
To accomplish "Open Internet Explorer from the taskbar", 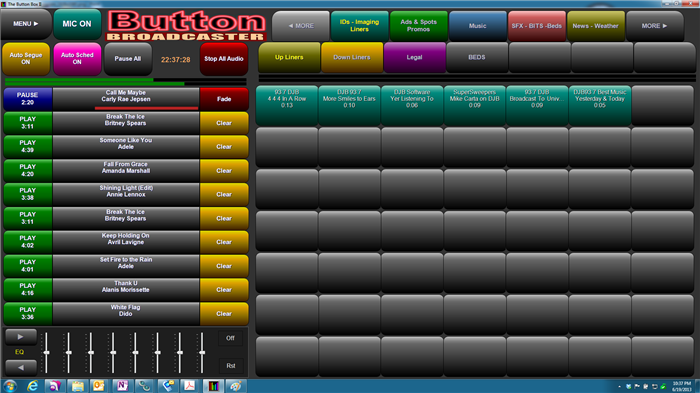I will click(32, 386).
